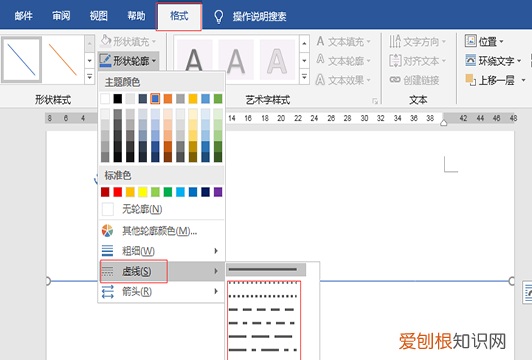Viewport: 532px width, 360px height.
Task: Click the right line endpoint handle
Action: [512, 281]
